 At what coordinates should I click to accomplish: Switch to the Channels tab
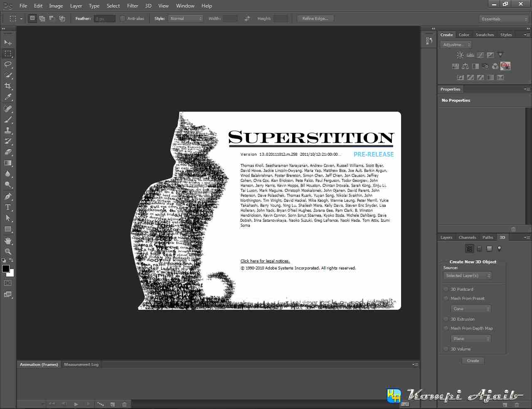(x=467, y=238)
